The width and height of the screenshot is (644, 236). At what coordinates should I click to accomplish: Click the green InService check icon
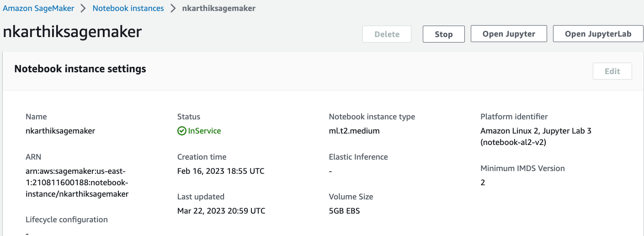(182, 131)
